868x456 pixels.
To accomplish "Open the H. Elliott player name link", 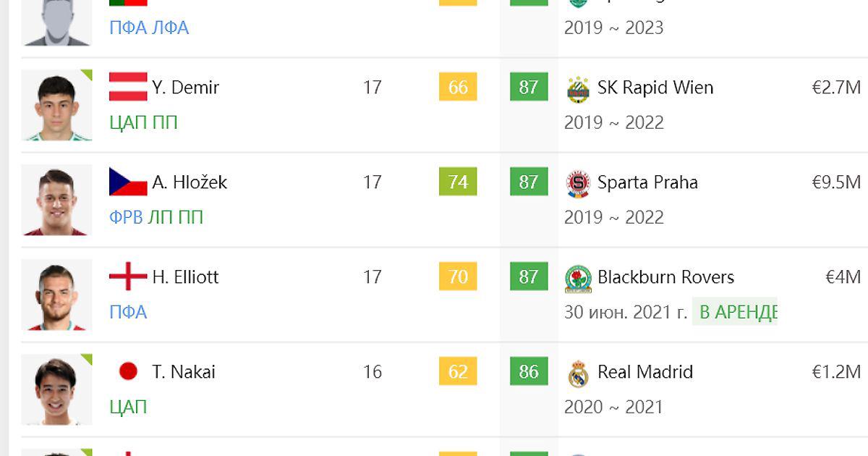I will click(185, 277).
